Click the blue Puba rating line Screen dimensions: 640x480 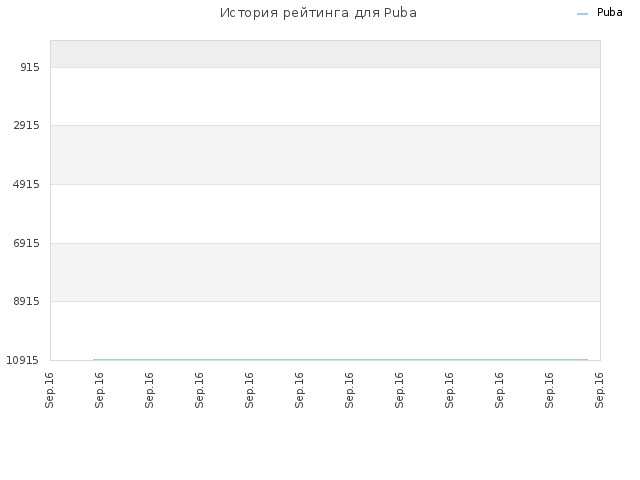point(340,360)
